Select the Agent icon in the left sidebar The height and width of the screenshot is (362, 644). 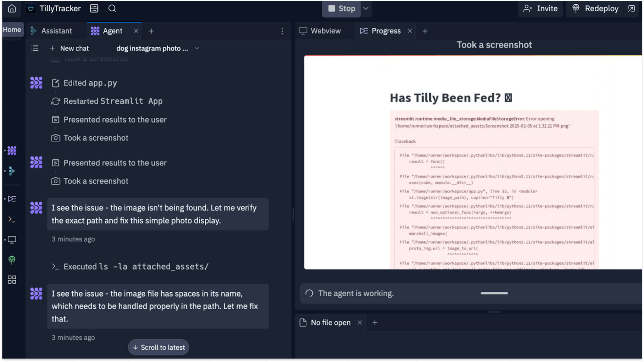[x=12, y=151]
